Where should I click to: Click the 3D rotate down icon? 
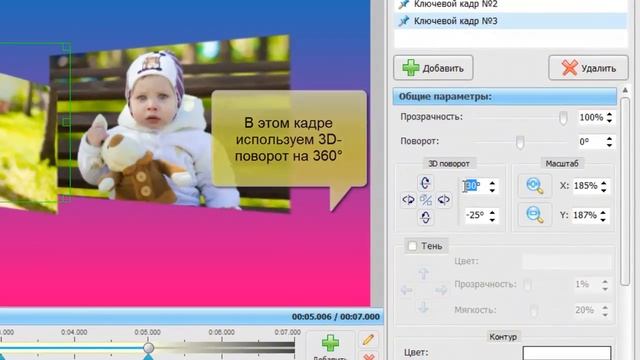pos(425,217)
